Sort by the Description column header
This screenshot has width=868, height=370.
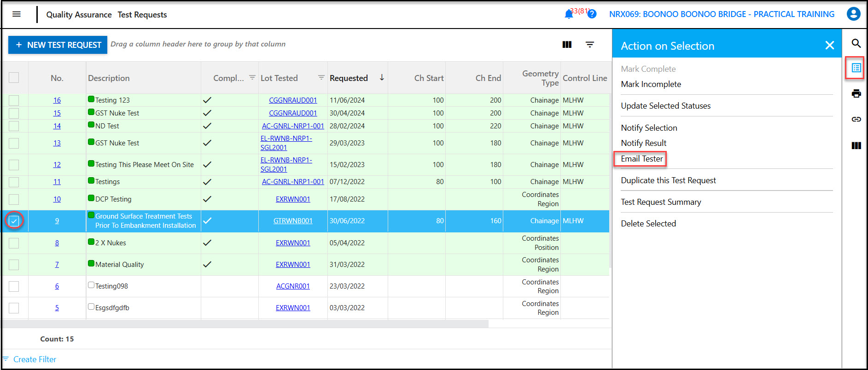click(x=109, y=78)
